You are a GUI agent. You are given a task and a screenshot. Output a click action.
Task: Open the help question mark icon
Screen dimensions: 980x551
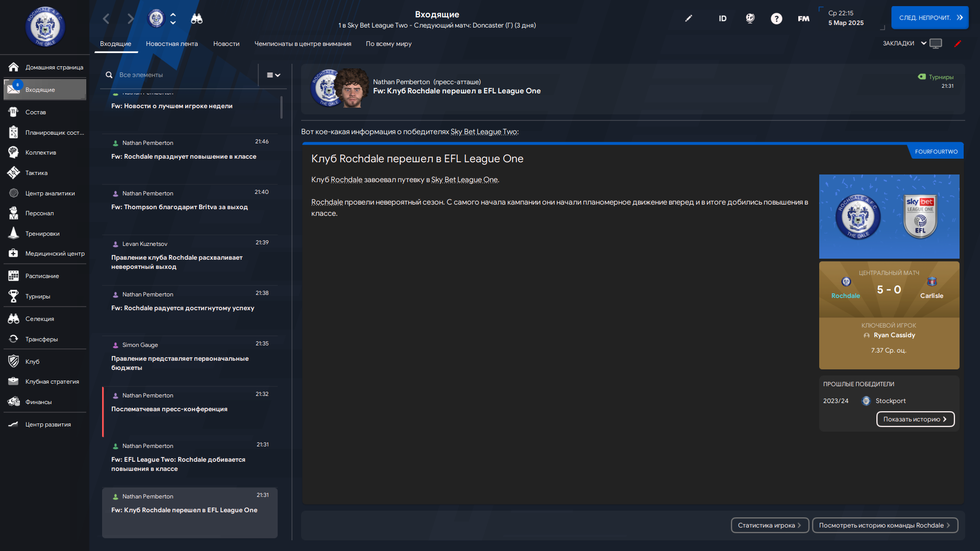776,19
